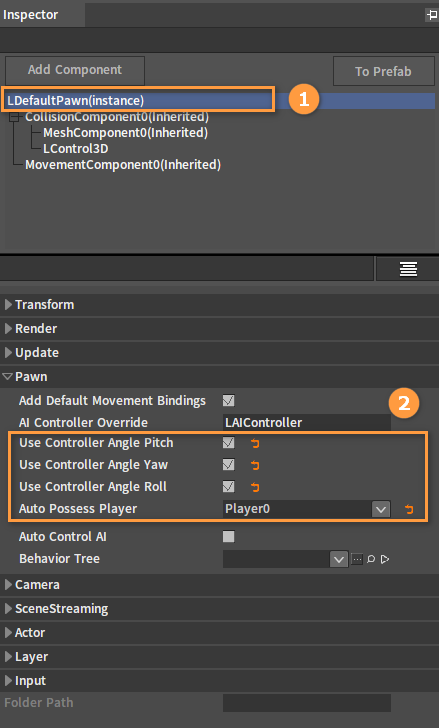Open the Auto Possess Player dropdown

[x=381, y=509]
